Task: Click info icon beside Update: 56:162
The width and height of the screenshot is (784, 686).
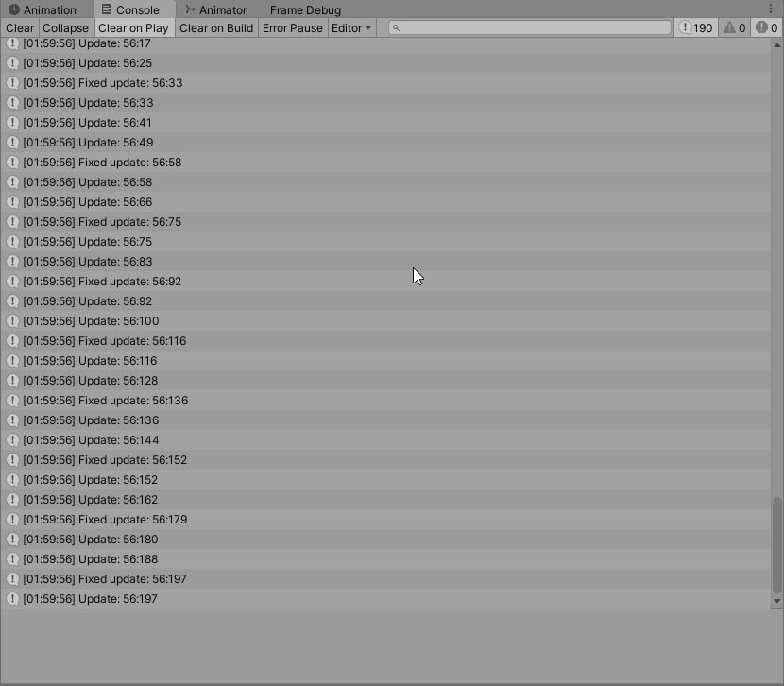Action: (x=12, y=500)
